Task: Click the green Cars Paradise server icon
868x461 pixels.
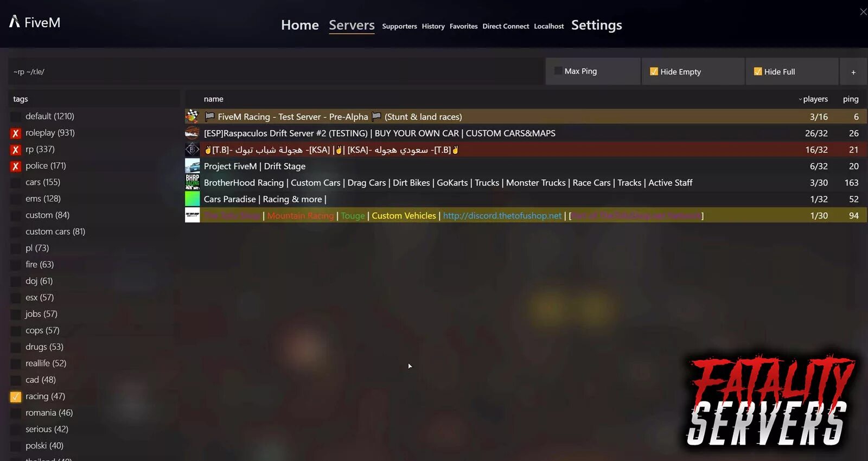Action: [192, 199]
